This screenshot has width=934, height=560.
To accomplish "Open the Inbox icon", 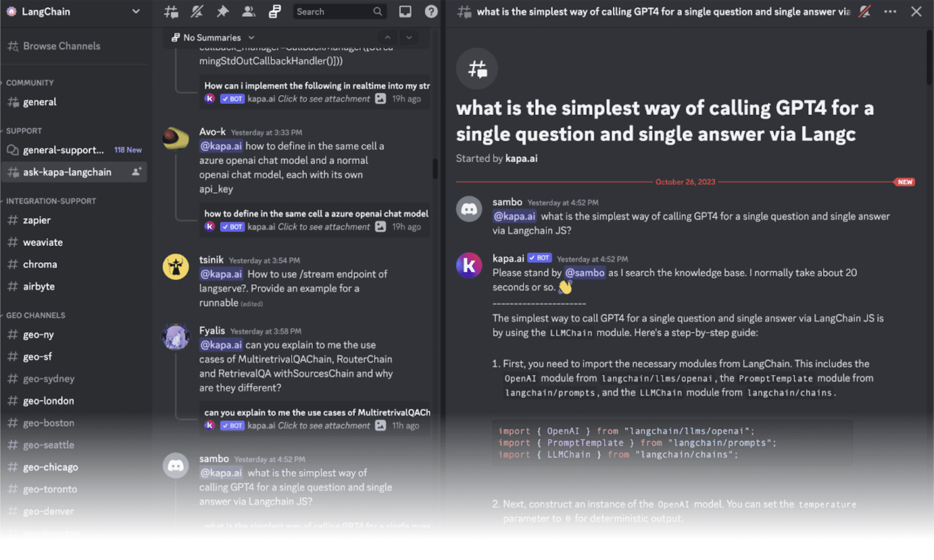I will [x=405, y=11].
